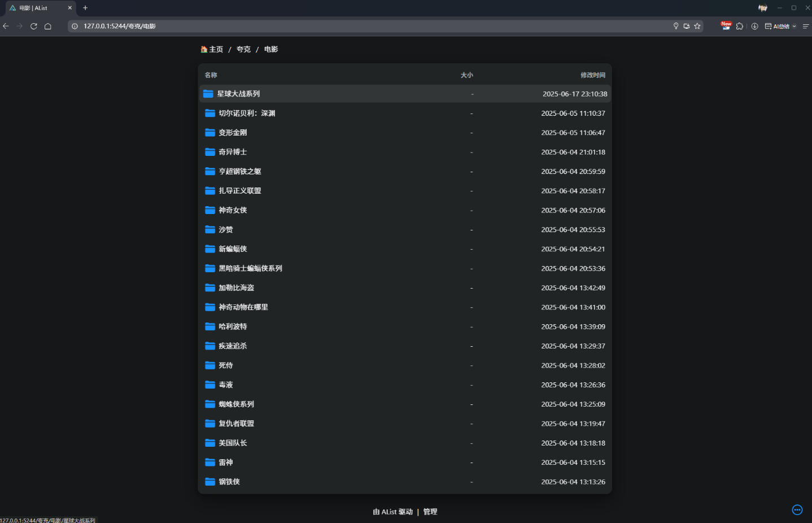Open the 亨超钢铁之躯 folder
Screen dimensions: 812x523
pyautogui.click(x=405, y=171)
